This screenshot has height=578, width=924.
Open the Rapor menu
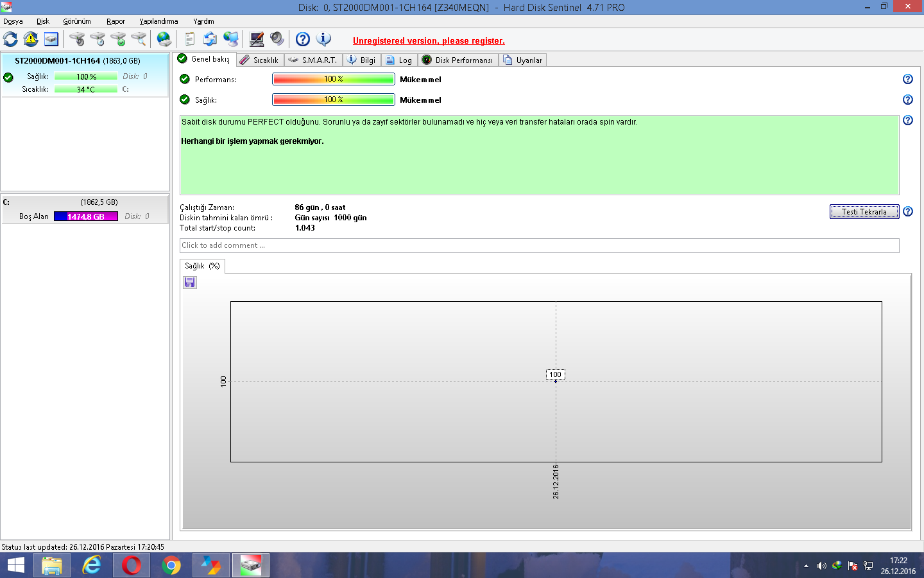pos(116,21)
